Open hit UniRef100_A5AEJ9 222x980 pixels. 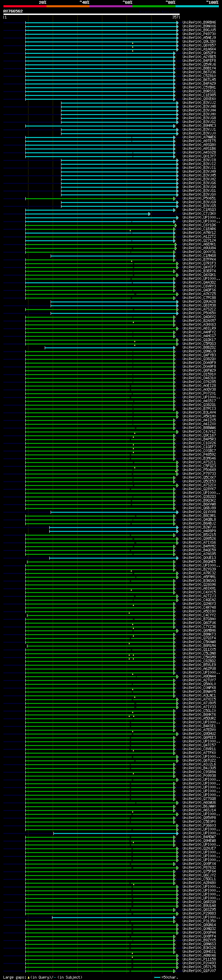[x=199, y=38]
